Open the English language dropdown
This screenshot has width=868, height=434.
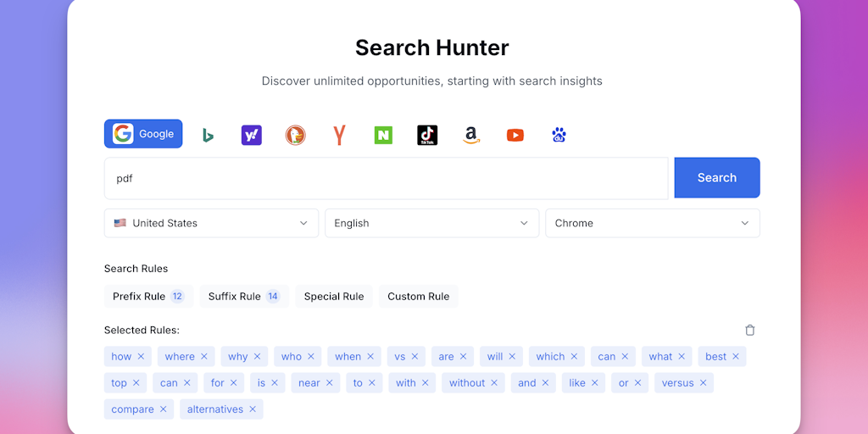431,223
